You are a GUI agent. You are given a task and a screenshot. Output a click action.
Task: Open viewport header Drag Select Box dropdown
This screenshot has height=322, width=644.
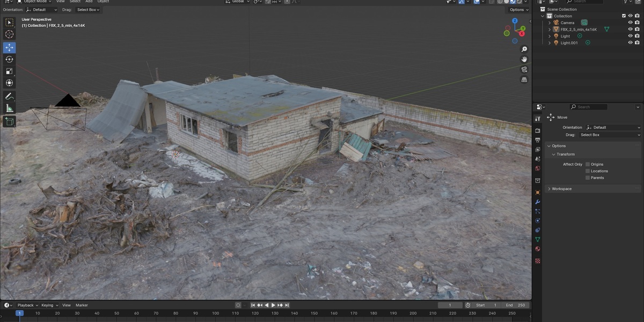(x=87, y=10)
